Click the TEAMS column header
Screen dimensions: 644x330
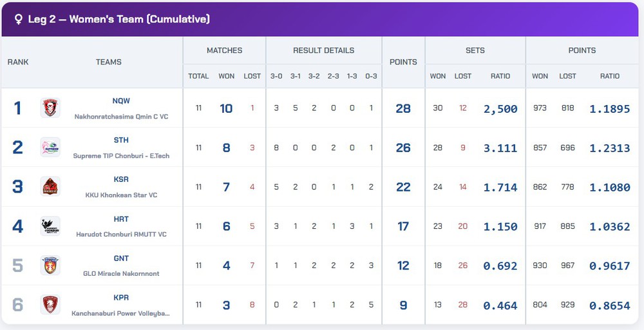tap(109, 63)
